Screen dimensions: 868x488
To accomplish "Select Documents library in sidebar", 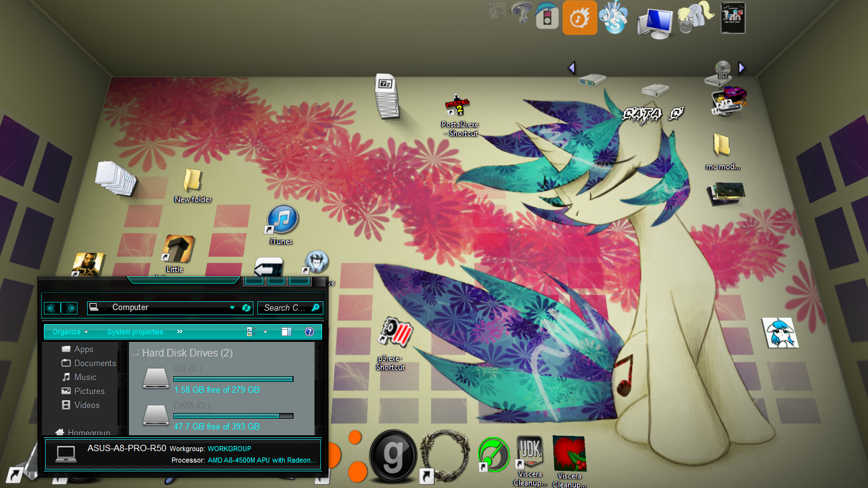I will [88, 363].
